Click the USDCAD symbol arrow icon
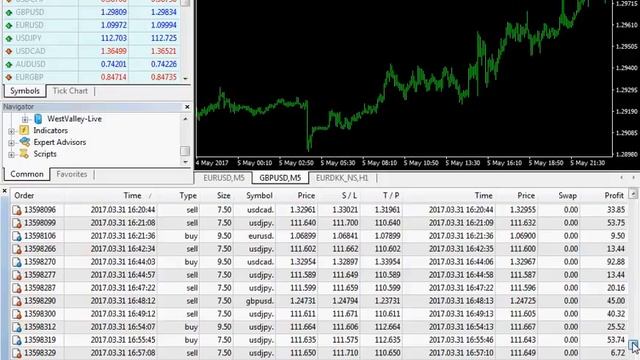The image size is (640, 360). click(x=9, y=51)
